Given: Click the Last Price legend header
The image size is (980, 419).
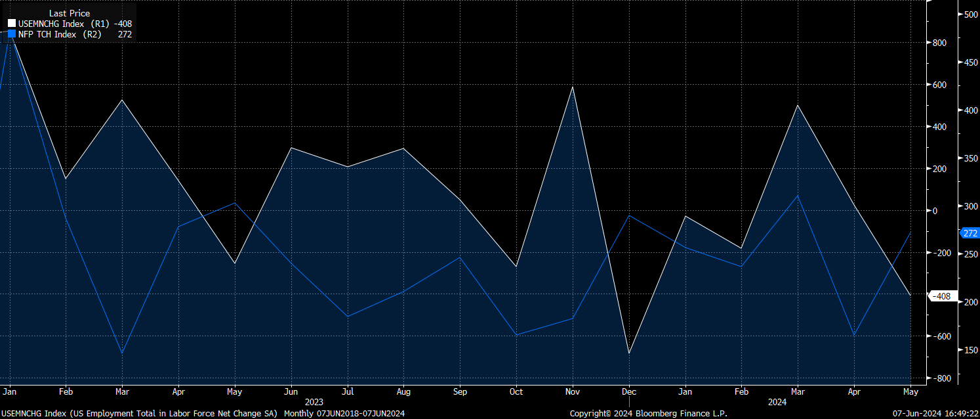Looking at the screenshot, I should [70, 13].
